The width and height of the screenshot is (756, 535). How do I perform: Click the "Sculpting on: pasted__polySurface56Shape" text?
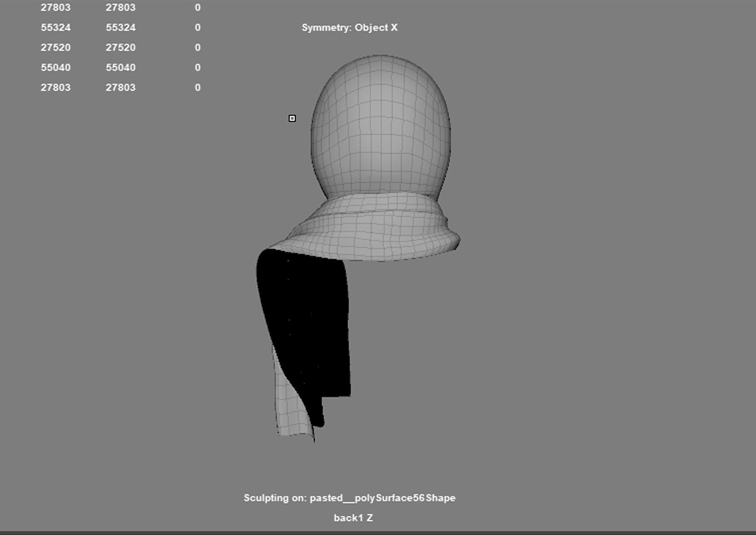349,498
